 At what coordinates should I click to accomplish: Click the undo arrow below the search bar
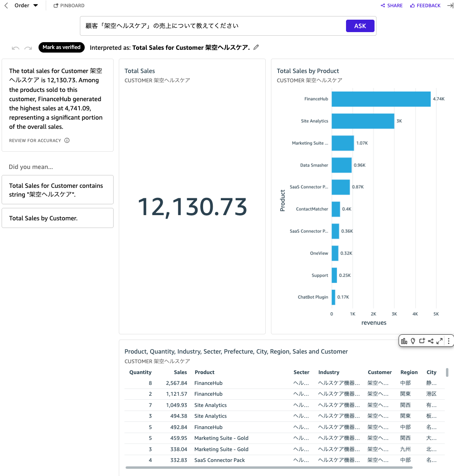pyautogui.click(x=15, y=47)
